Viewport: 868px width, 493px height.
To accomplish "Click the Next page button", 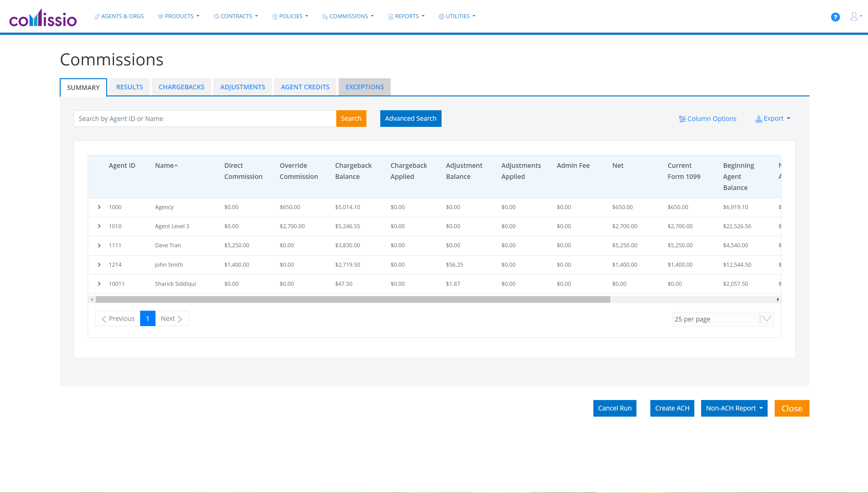I will tap(172, 318).
